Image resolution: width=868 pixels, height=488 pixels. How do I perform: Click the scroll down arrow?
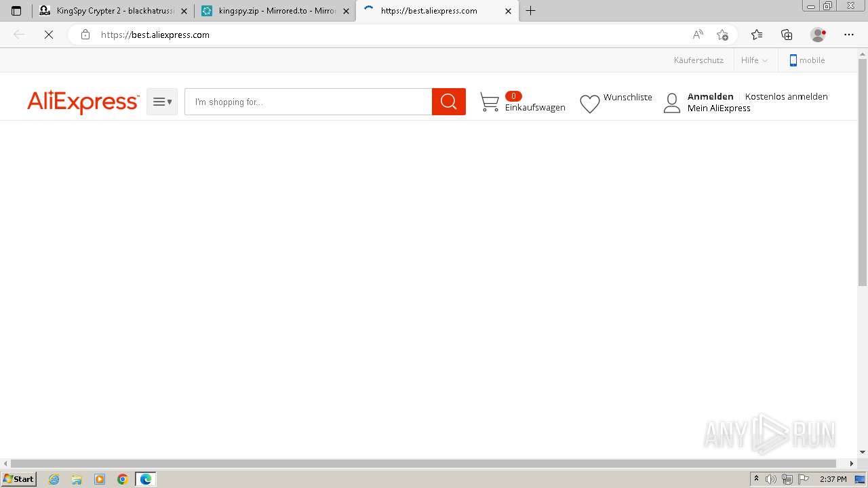tap(863, 452)
